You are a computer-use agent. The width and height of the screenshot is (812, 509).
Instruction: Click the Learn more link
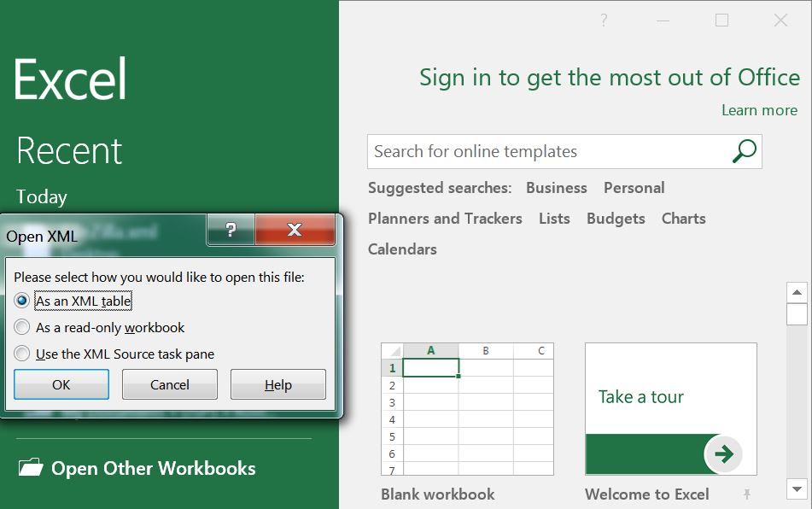coord(758,109)
